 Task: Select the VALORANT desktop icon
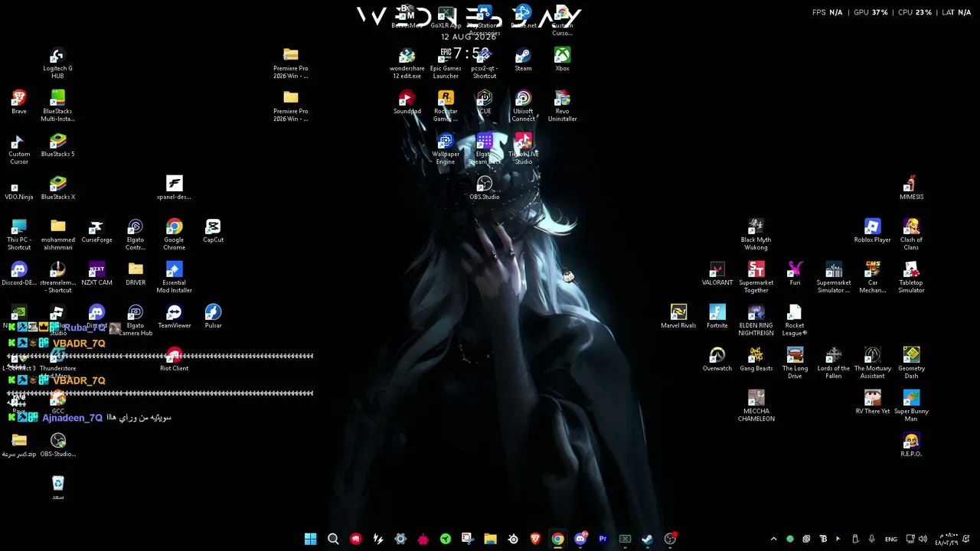(717, 274)
